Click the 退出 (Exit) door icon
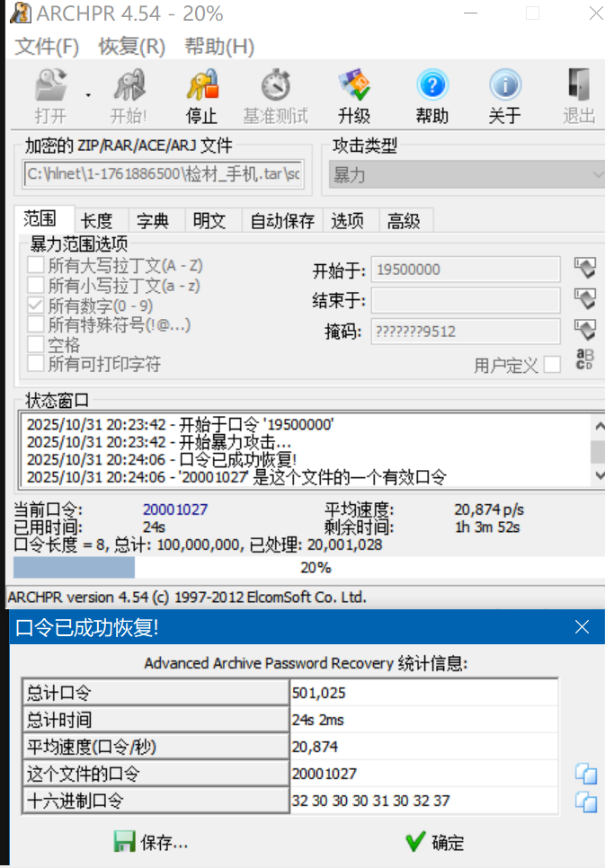Image resolution: width=605 pixels, height=868 pixels. pos(579,87)
